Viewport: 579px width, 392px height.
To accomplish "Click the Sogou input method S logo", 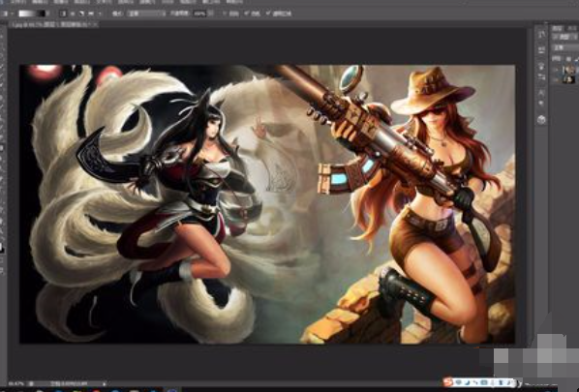I will tap(448, 382).
